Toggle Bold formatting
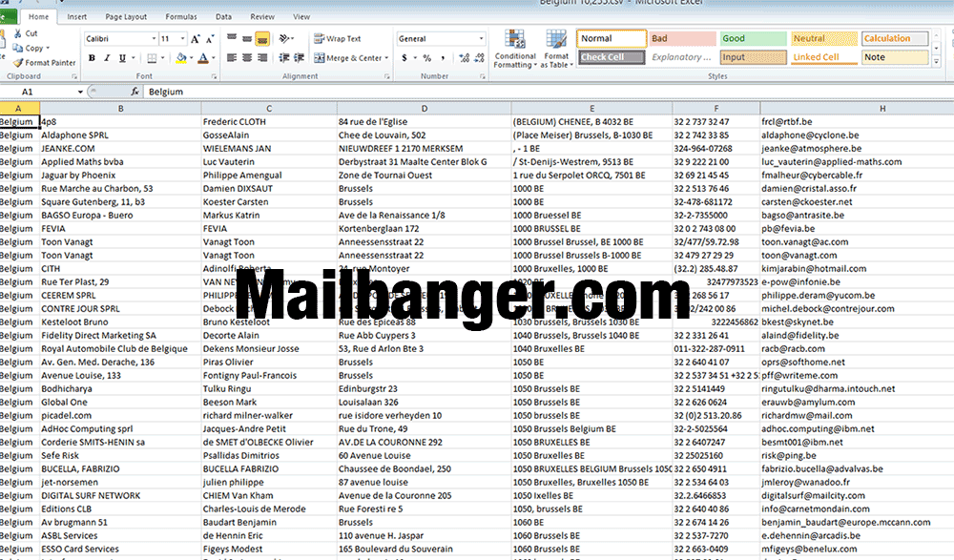Screen dimensions: 954x560 point(92,58)
